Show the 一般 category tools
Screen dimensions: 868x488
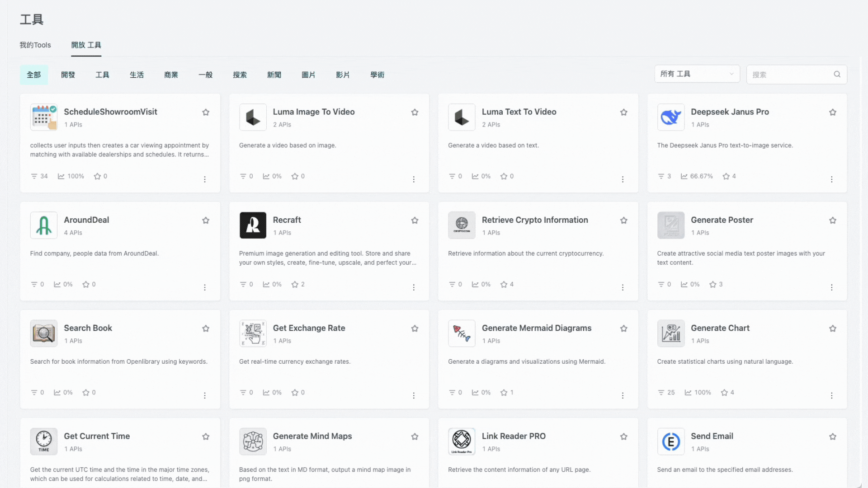pyautogui.click(x=206, y=75)
